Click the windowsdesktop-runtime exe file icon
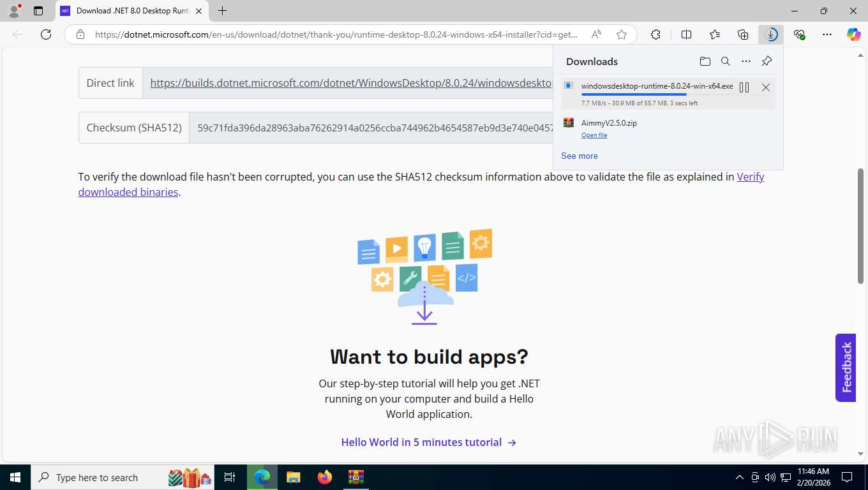Image resolution: width=868 pixels, height=490 pixels. (x=569, y=85)
